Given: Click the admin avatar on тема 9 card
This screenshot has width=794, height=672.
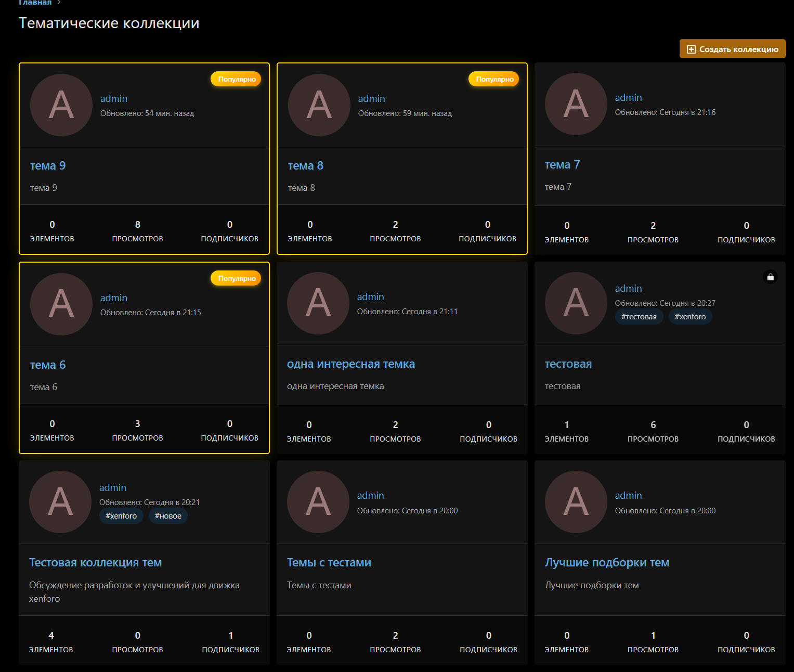Looking at the screenshot, I should (61, 105).
